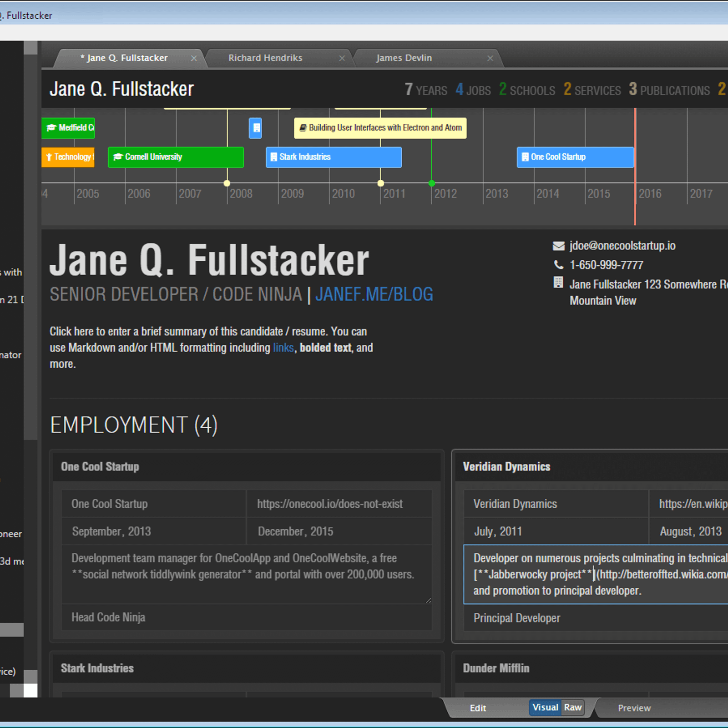Edit Veridian Dynamics wikipedia URL field
This screenshot has width=728, height=728.
pyautogui.click(x=689, y=504)
